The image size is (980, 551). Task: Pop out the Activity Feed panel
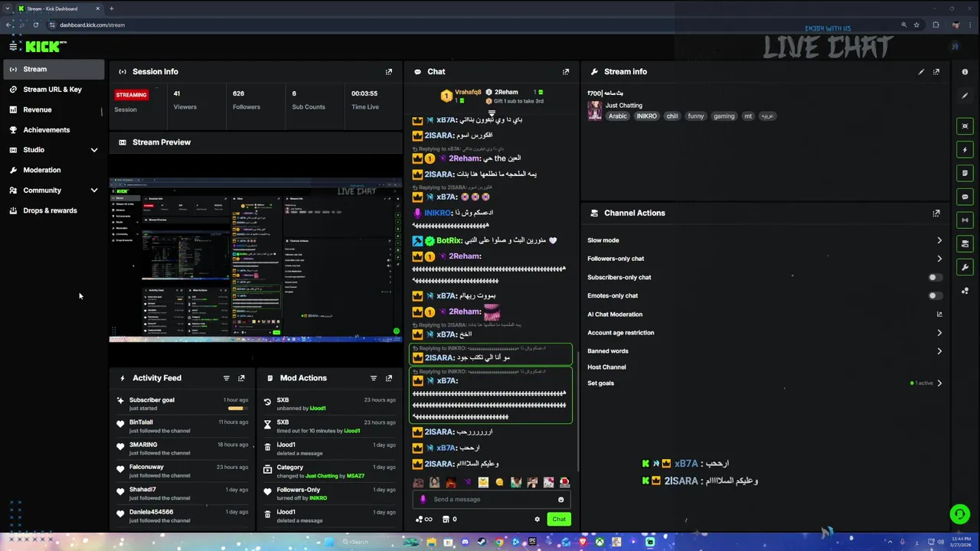(241, 378)
